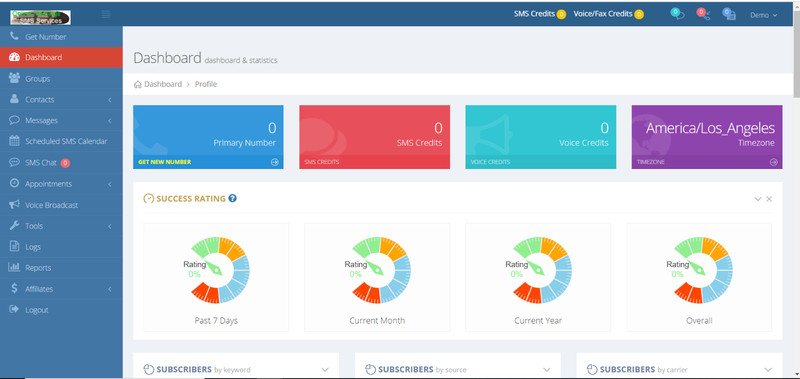
Task: Open the Groups menu item
Action: pyautogui.click(x=61, y=79)
